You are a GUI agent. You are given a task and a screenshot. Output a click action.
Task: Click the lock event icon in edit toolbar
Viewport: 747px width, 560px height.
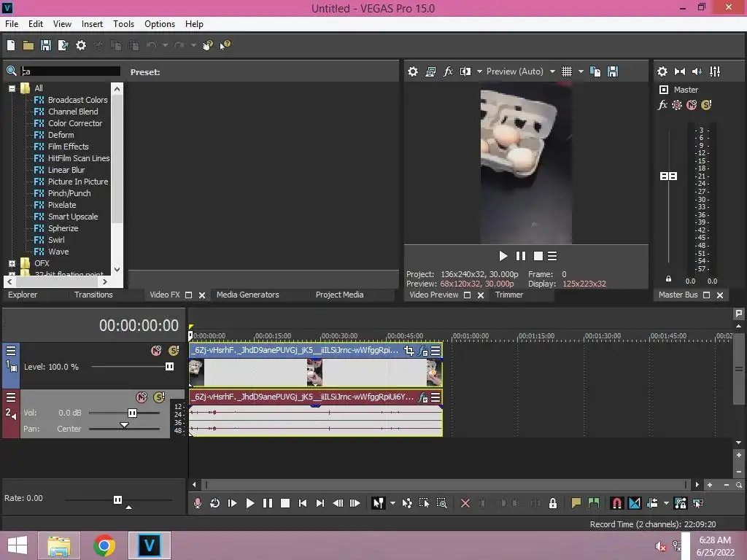(x=553, y=503)
